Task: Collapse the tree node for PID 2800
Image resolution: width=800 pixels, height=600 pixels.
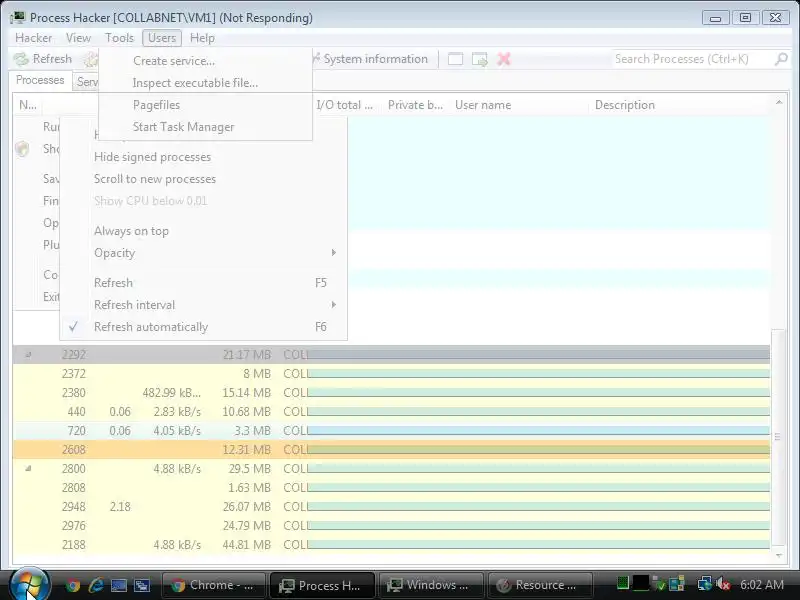Action: (28, 468)
